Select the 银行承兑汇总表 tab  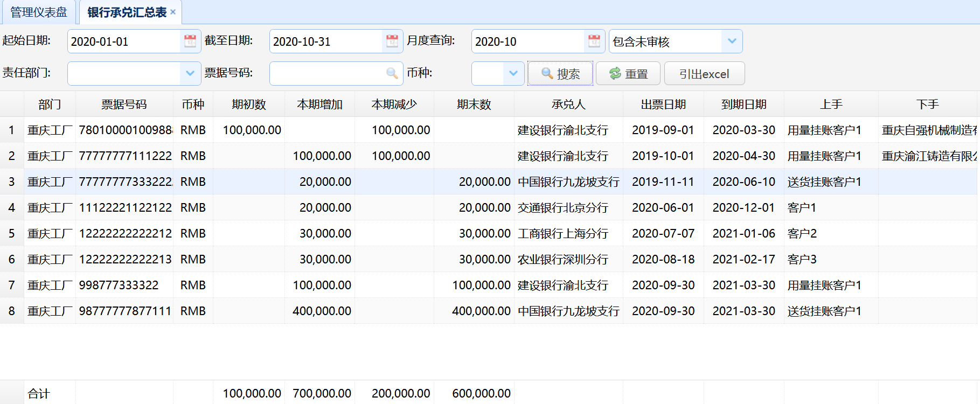coord(127,12)
